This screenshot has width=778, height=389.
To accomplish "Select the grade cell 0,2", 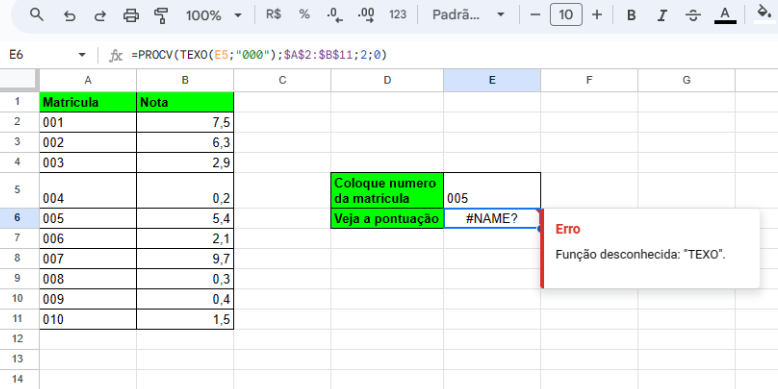I will (x=185, y=191).
